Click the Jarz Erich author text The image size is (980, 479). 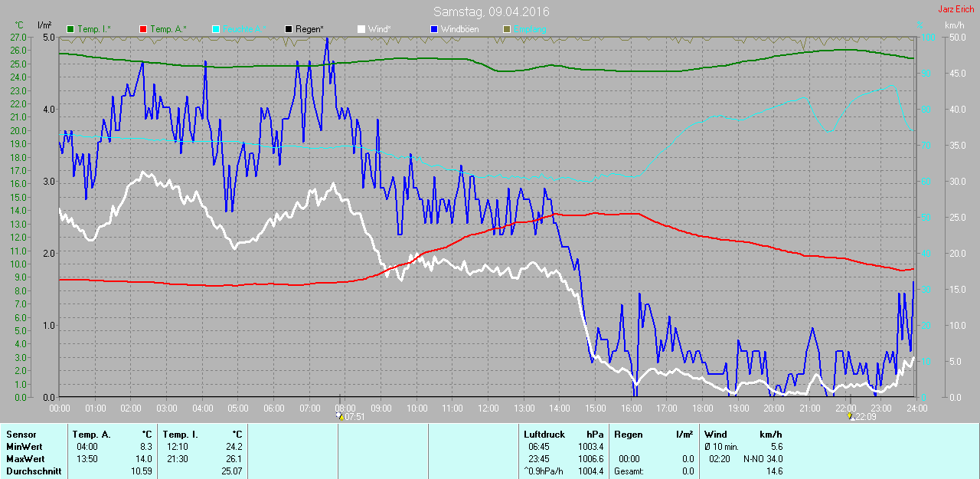point(955,9)
